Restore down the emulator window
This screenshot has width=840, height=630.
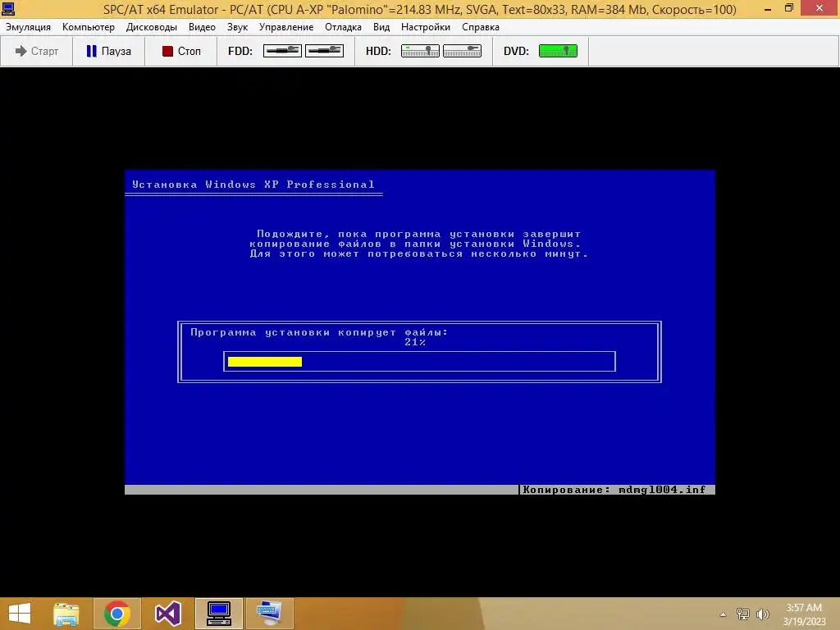click(x=789, y=8)
